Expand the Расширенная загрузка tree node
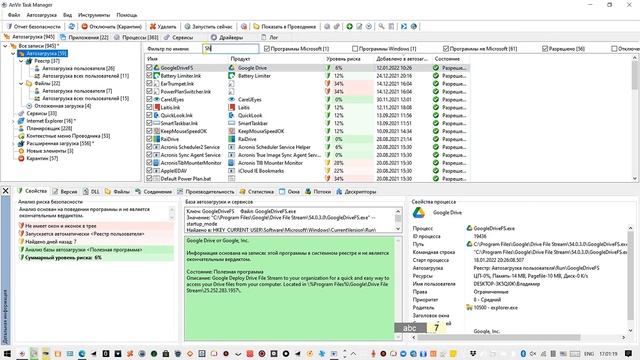Screen dimensions: 640x360 point(13,143)
